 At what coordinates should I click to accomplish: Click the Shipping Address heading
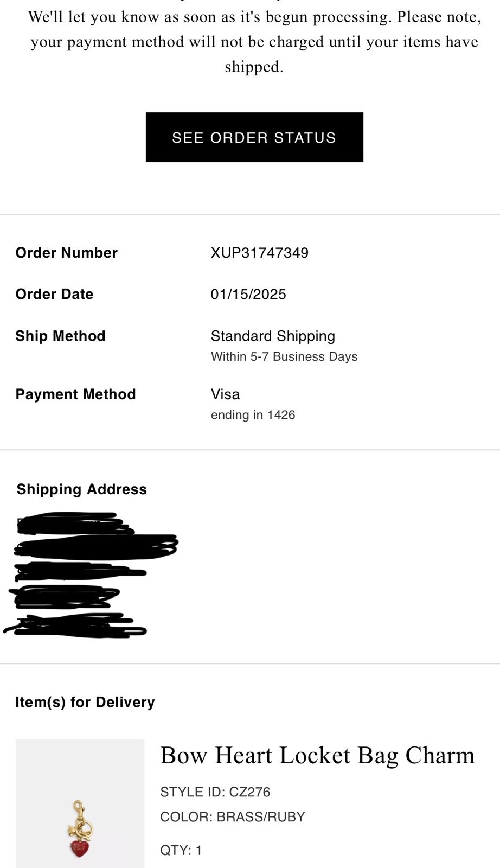tap(82, 489)
